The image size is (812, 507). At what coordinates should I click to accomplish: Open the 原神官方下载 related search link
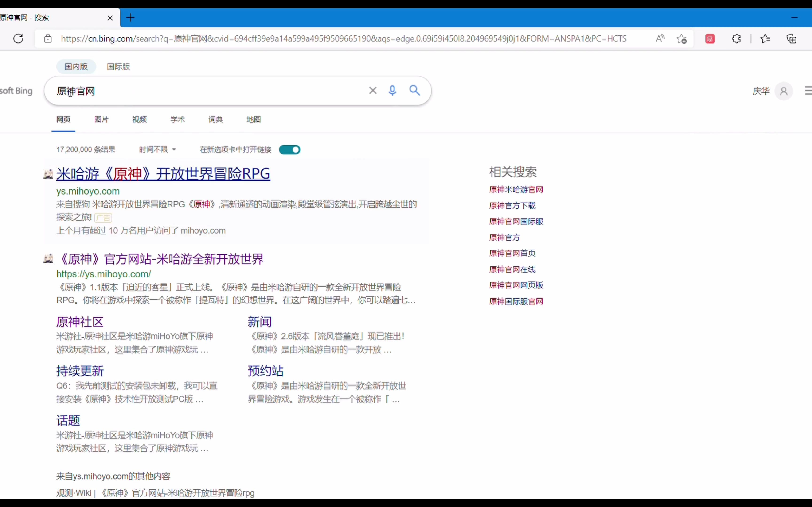pyautogui.click(x=512, y=205)
